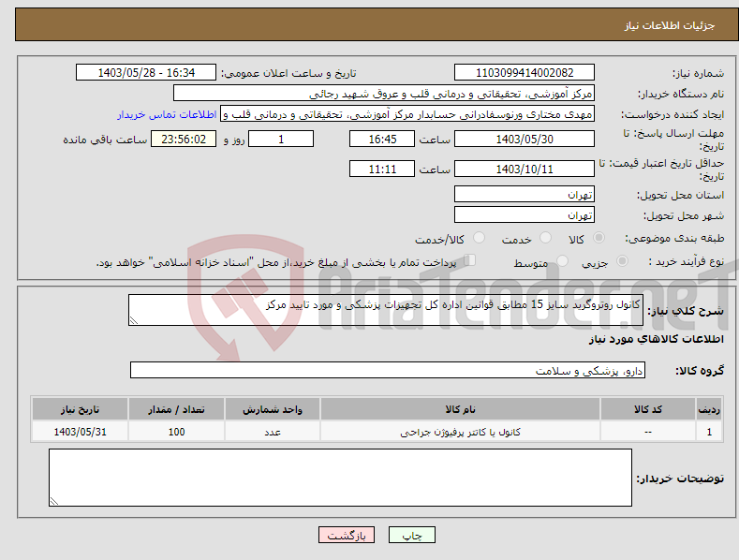The width and height of the screenshot is (739, 560).
Task: Click the اطلاعات کالاهای مورد نیاز heading
Action: point(656,339)
